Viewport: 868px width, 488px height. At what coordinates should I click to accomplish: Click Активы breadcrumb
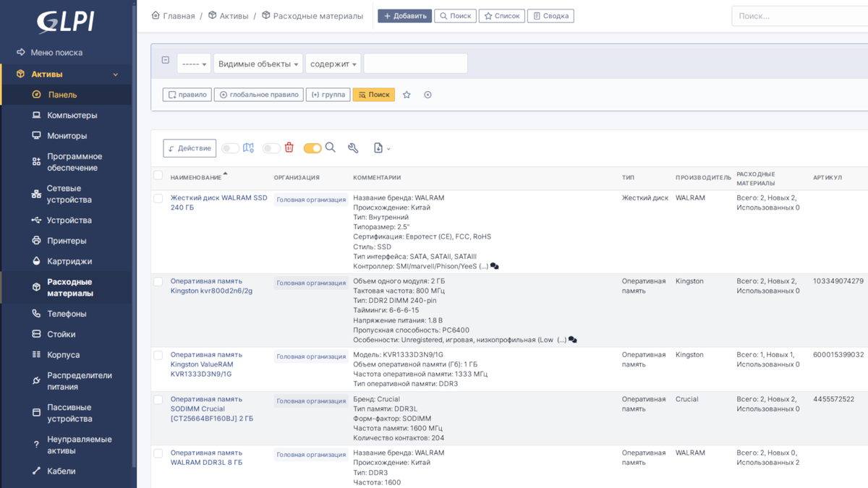point(234,16)
